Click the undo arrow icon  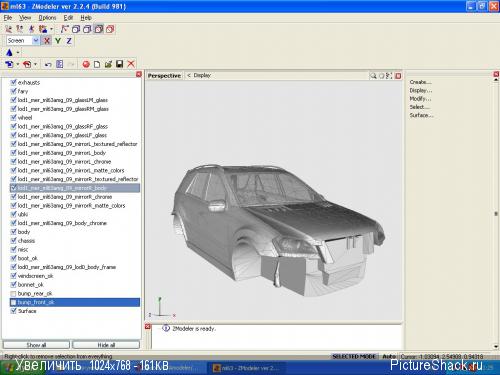48,64
